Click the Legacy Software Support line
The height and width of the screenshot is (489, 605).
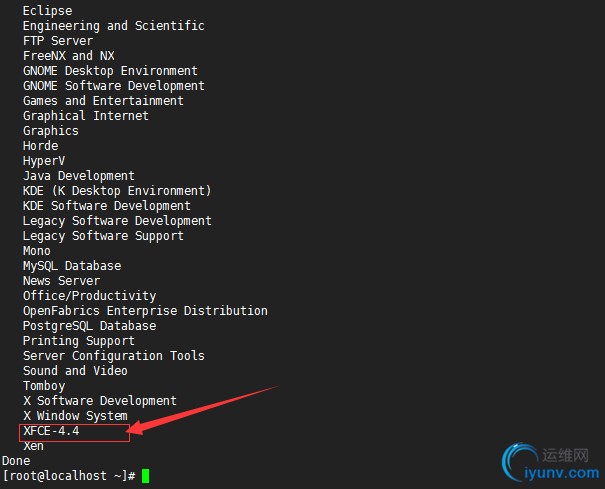103,236
